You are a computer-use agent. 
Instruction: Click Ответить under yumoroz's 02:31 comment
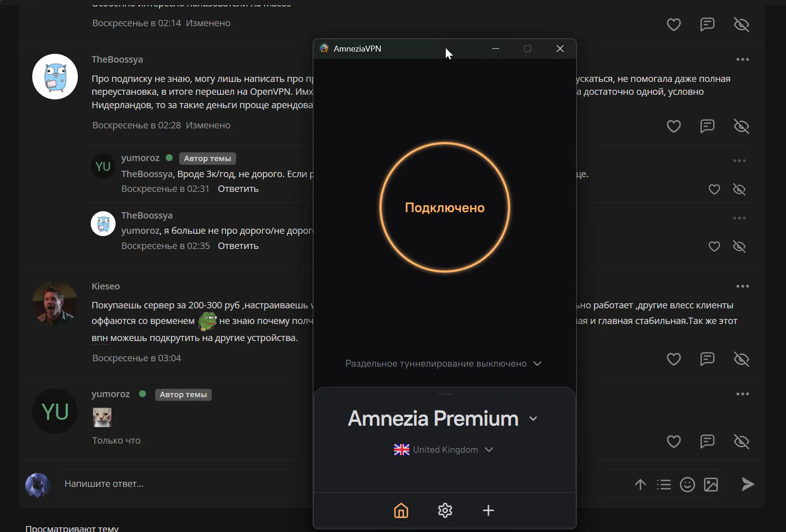click(238, 189)
